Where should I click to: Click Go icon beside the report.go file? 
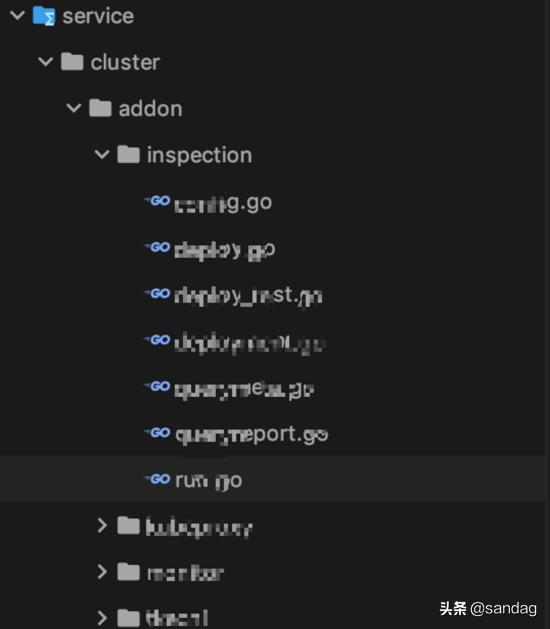(158, 432)
